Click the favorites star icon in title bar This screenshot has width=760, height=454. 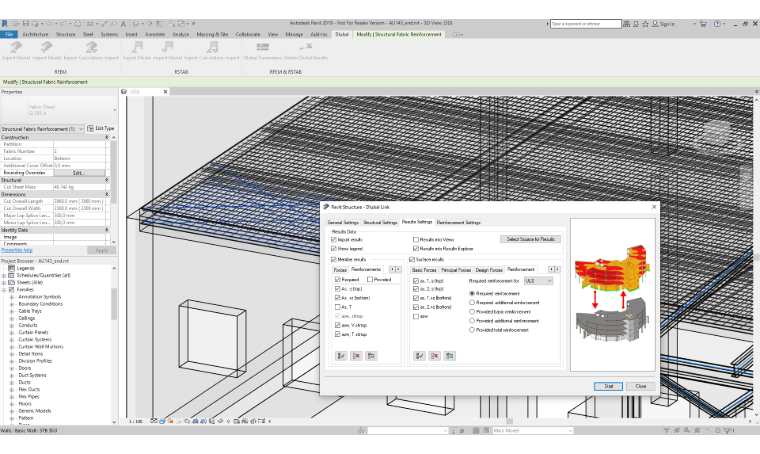click(x=645, y=23)
